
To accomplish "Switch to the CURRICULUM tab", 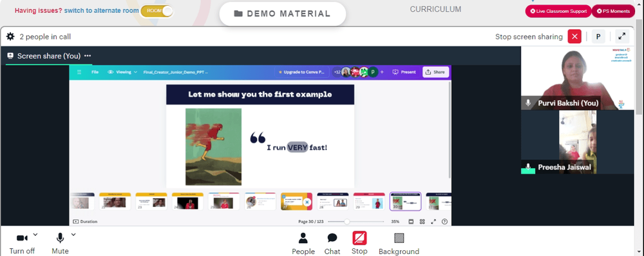I will coord(435,9).
